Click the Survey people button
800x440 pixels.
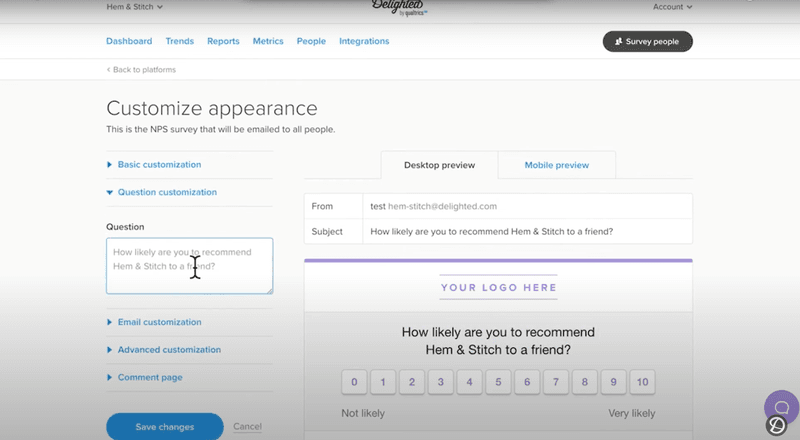(647, 41)
